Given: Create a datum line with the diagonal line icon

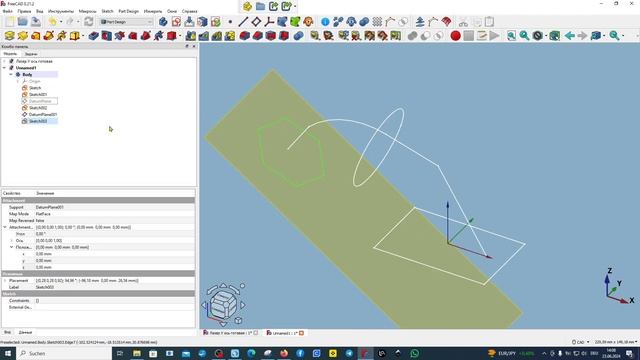Looking at the screenshot, I should 243,22.
